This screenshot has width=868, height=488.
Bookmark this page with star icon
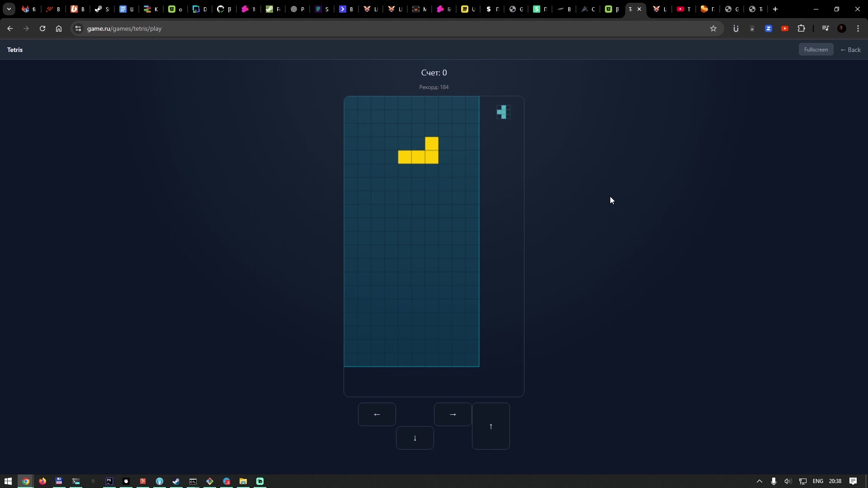point(713,28)
